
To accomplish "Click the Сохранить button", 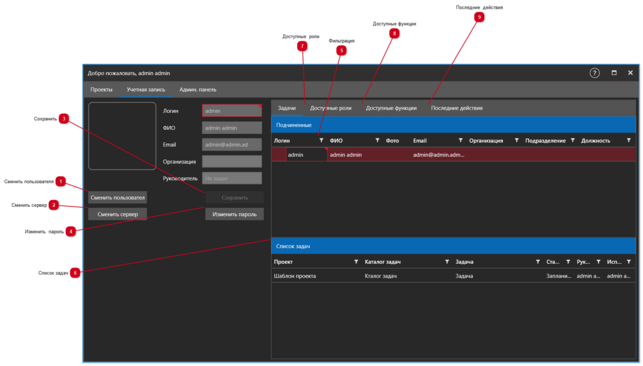I will 235,198.
